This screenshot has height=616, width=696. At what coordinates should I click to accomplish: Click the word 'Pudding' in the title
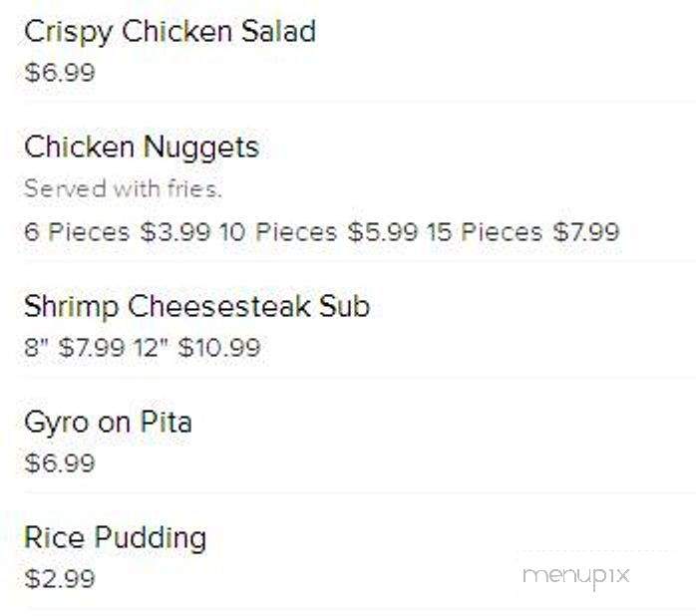coord(151,538)
